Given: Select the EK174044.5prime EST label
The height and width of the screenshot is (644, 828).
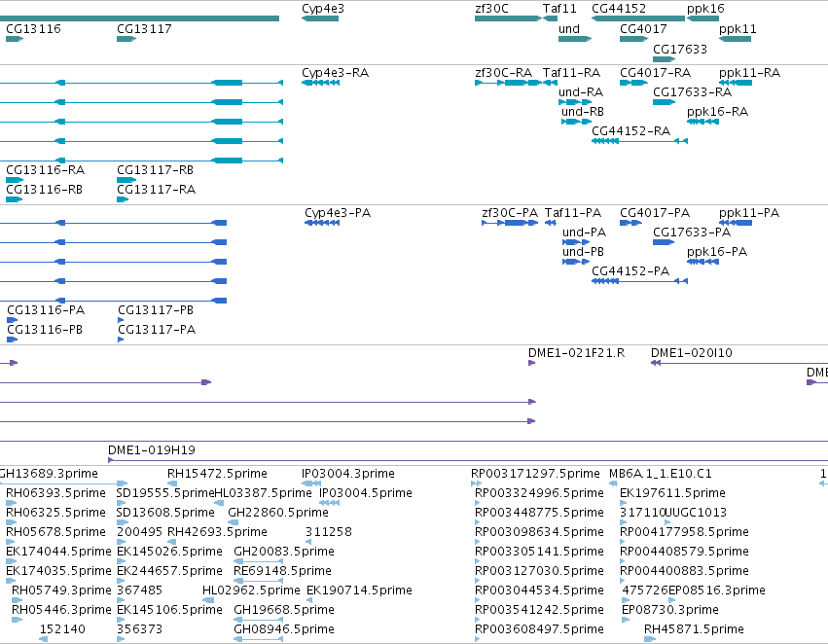Looking at the screenshot, I should click(x=58, y=553).
